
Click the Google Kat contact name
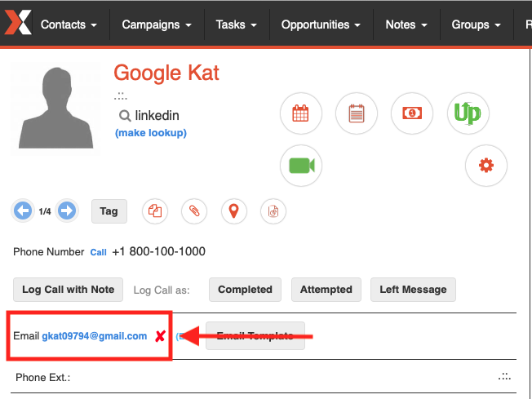tap(166, 73)
